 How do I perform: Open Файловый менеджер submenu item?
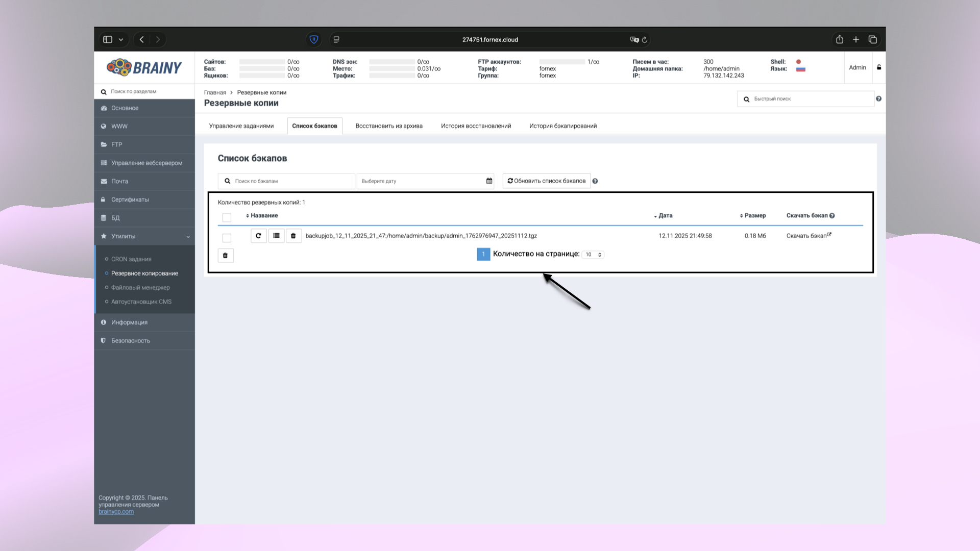(140, 288)
